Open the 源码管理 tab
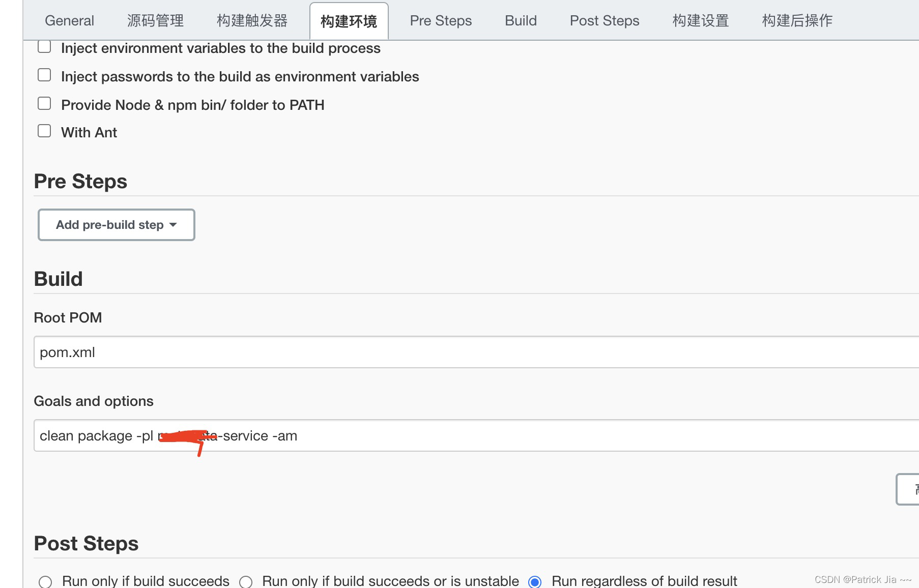The image size is (919, 588). (x=155, y=20)
